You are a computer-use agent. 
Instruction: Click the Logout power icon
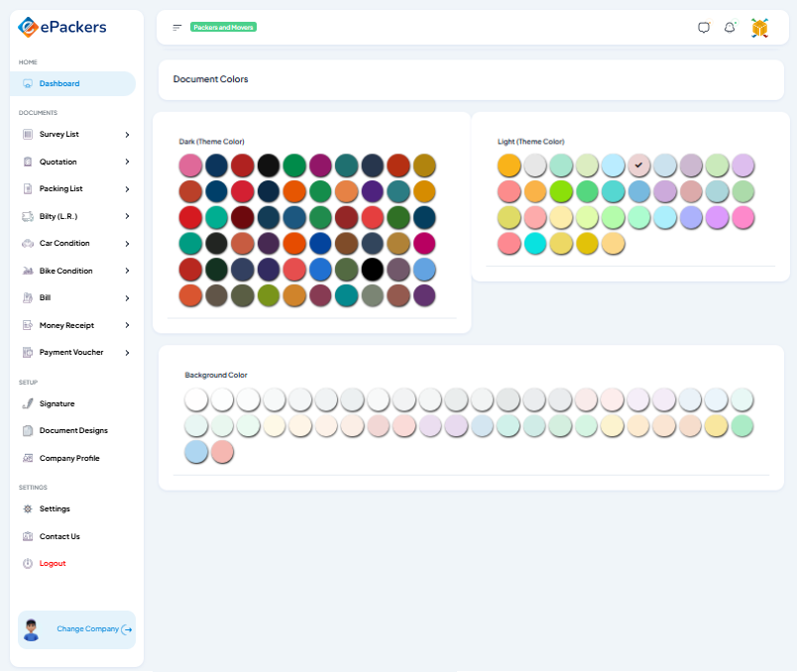click(x=28, y=563)
